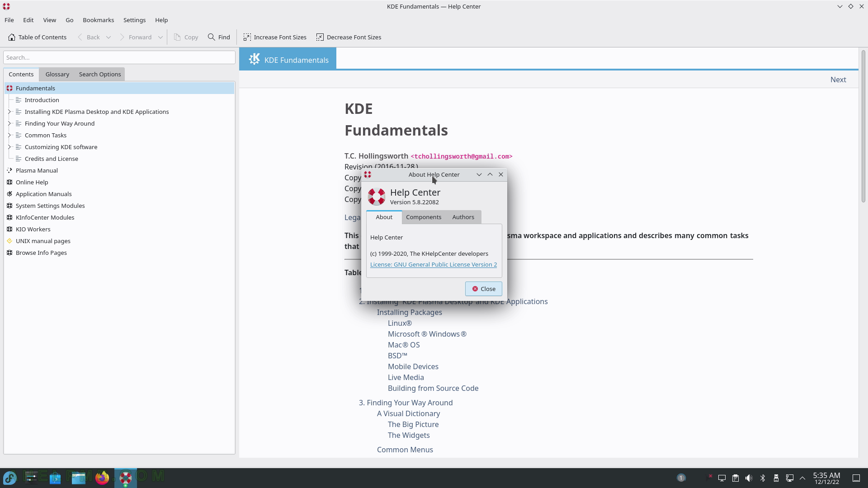Click the sidebar Search field
Screen dimensions: 868x488
119,57
